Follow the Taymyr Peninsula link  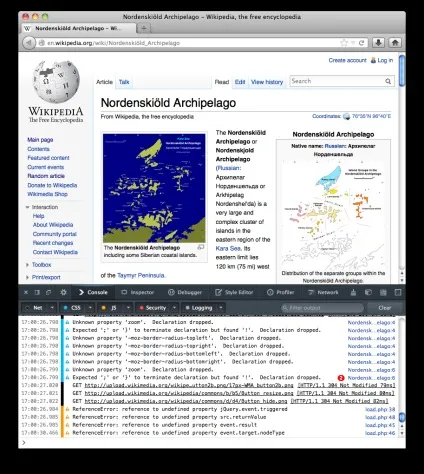point(141,275)
